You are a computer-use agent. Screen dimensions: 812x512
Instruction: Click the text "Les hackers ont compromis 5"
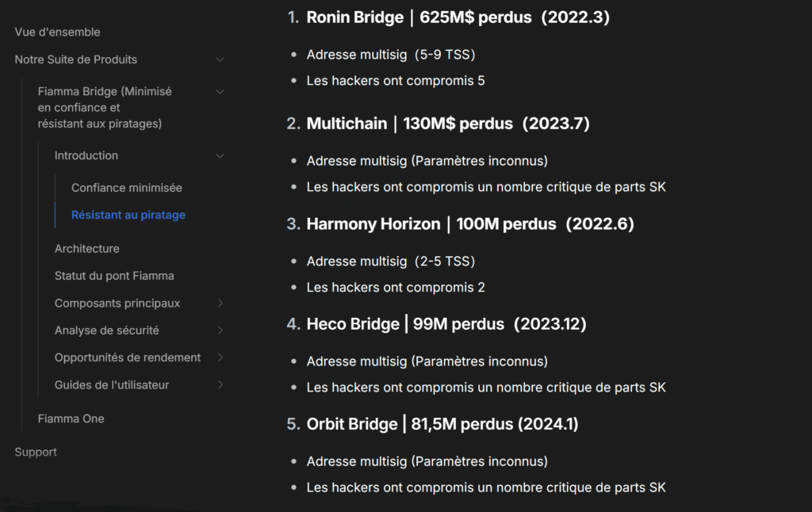[396, 81]
